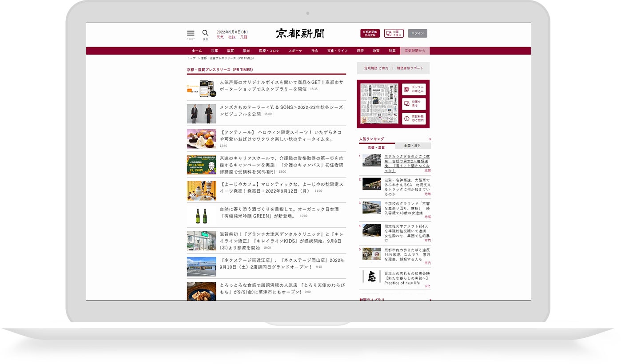Open ranking 2 名神高速 大型車 story
621x364 pixels.
[407, 186]
